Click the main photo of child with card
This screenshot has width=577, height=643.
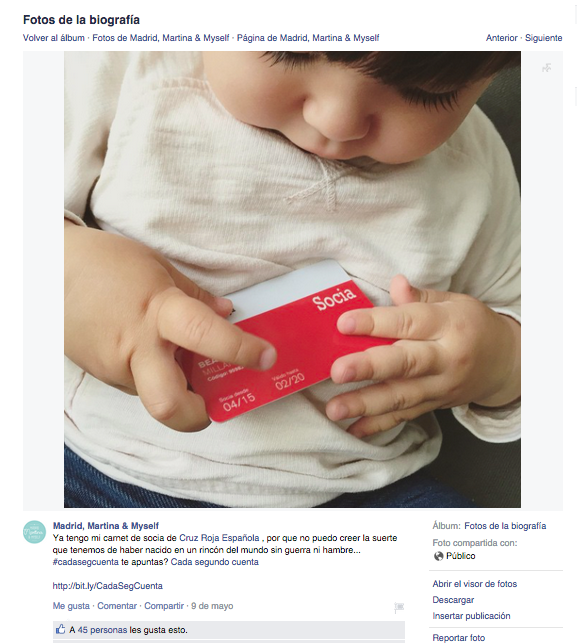tap(292, 279)
